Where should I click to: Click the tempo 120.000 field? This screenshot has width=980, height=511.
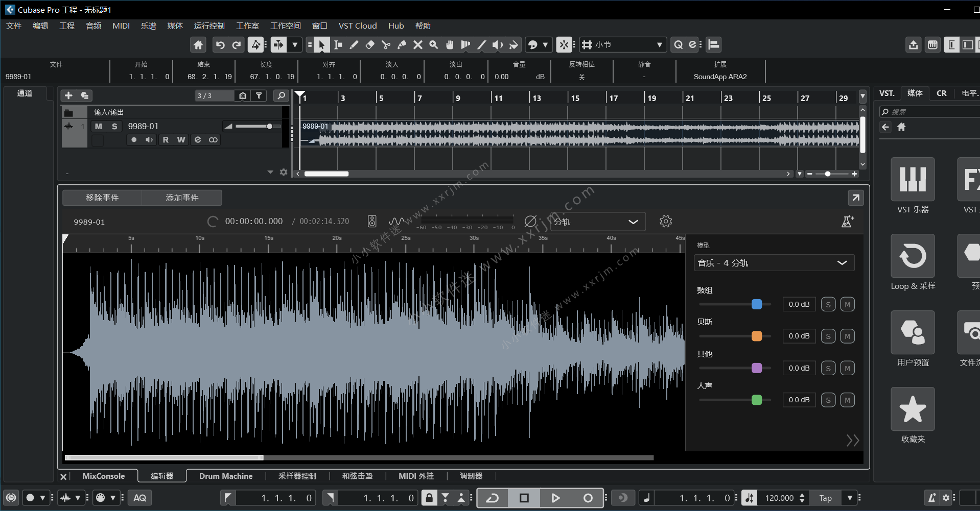779,498
